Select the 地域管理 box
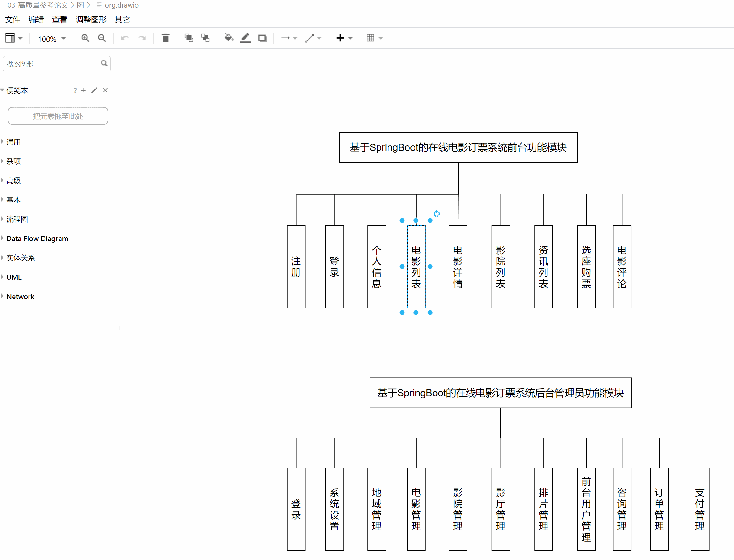The image size is (734, 560). tap(377, 509)
